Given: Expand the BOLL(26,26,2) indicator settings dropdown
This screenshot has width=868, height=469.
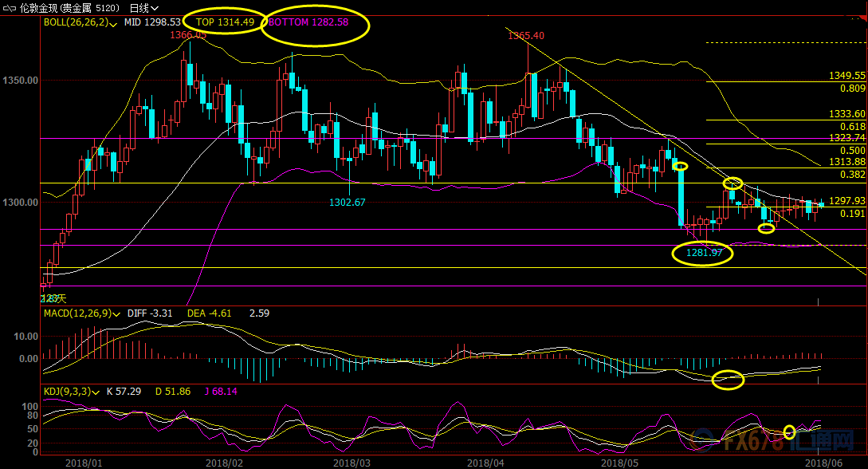Looking at the screenshot, I should [x=113, y=24].
